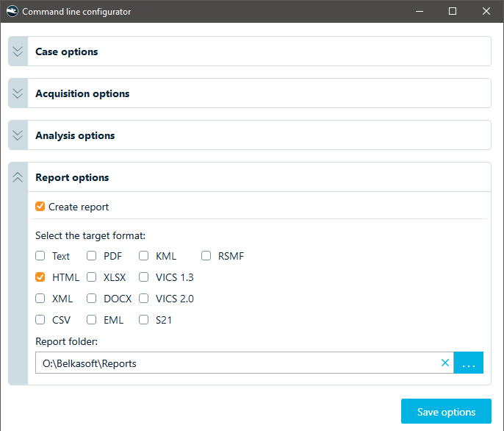The height and width of the screenshot is (431, 504).
Task: Disable the HTML format checkbox
Action: 40,277
